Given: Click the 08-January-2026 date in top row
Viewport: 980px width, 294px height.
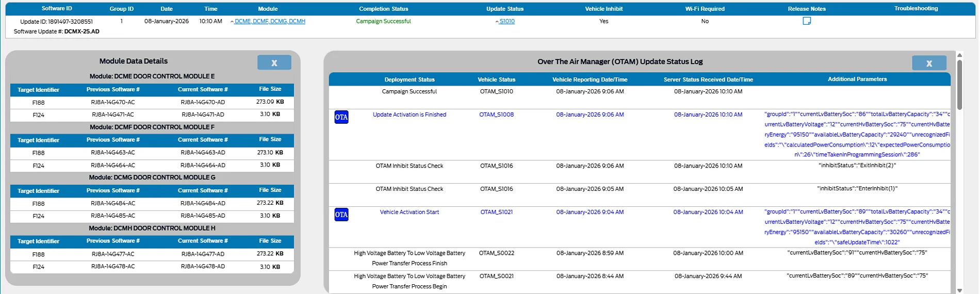Looking at the screenshot, I should pyautogui.click(x=167, y=21).
